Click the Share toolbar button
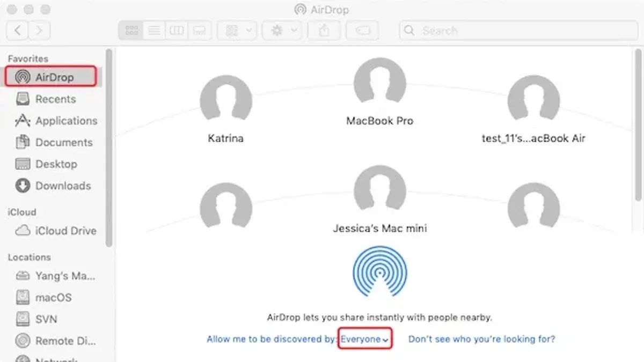644x362 pixels. (x=324, y=31)
